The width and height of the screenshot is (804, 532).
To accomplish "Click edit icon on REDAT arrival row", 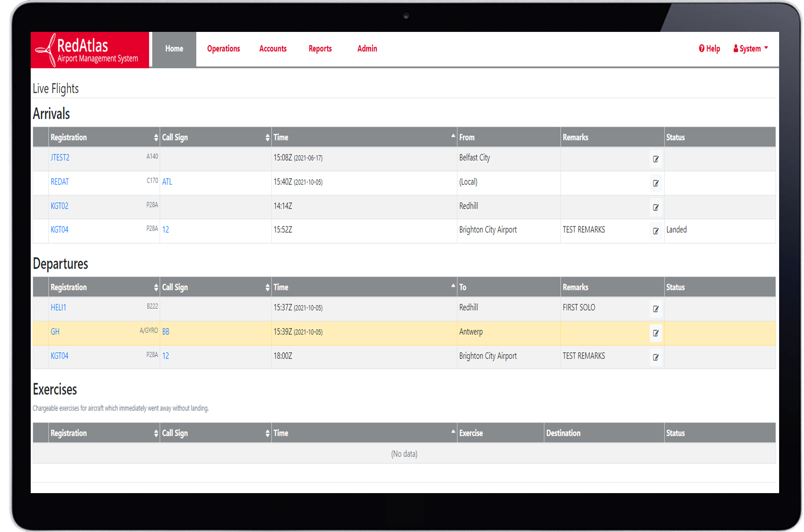I will click(655, 183).
